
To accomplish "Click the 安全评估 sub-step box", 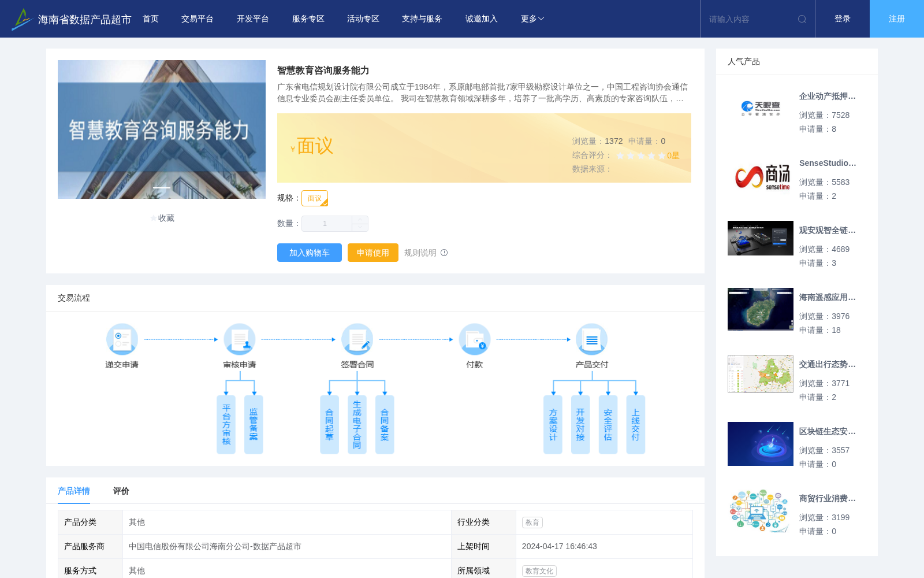I will point(608,425).
